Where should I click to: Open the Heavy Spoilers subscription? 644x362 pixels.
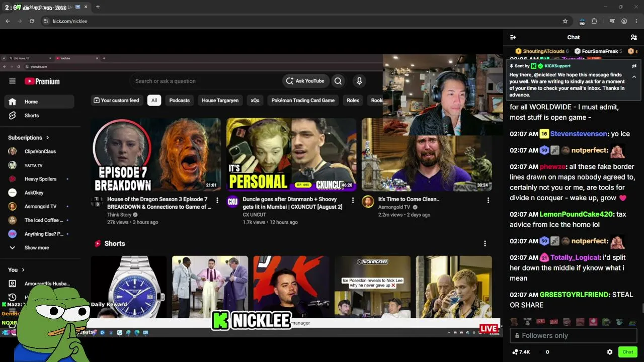point(39,179)
